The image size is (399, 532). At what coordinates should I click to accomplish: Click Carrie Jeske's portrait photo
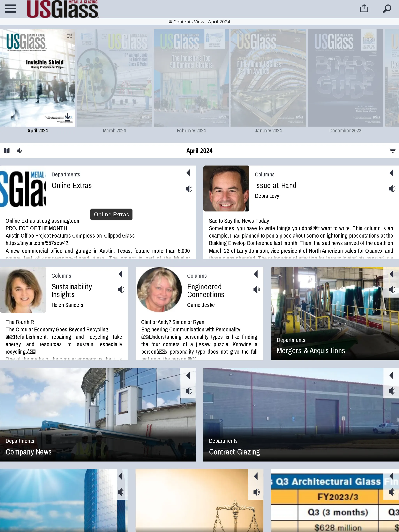click(159, 290)
